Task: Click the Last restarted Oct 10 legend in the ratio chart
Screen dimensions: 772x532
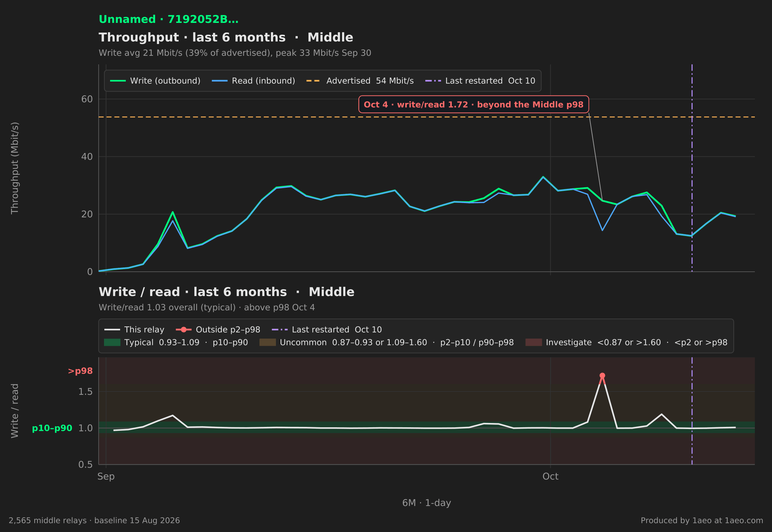Action: (327, 330)
